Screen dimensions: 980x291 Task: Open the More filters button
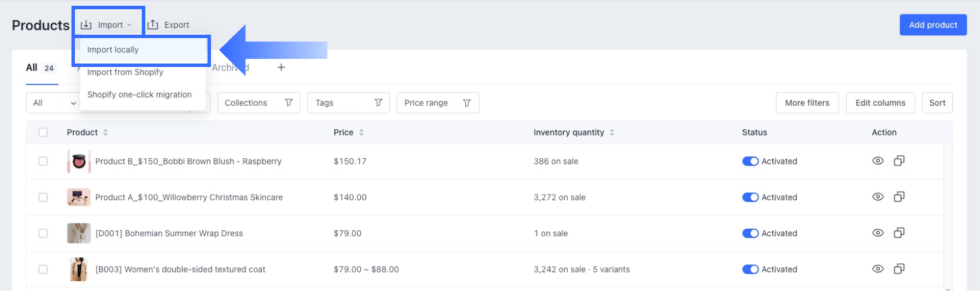point(806,103)
